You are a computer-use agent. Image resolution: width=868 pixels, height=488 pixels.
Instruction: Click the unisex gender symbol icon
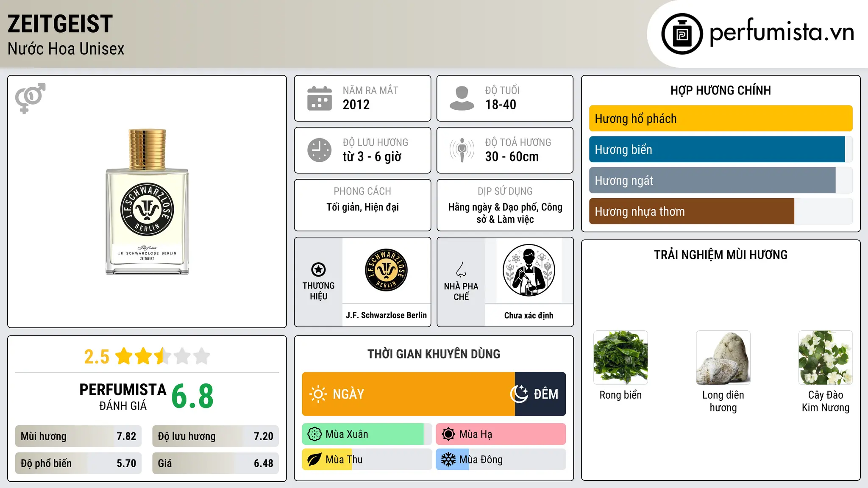[x=30, y=98]
